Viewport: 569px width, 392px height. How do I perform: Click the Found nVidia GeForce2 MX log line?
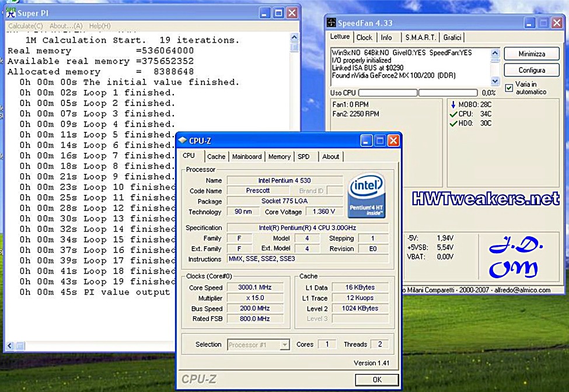pos(394,76)
